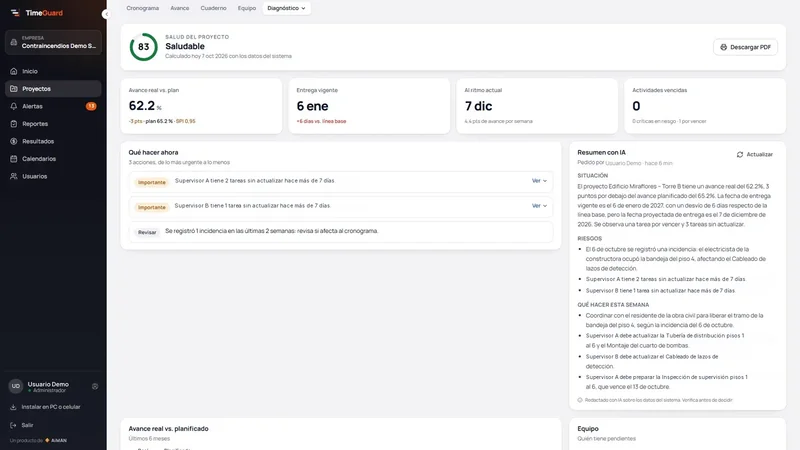
Task: Click the Alertas badge showing 13
Action: pos(91,106)
